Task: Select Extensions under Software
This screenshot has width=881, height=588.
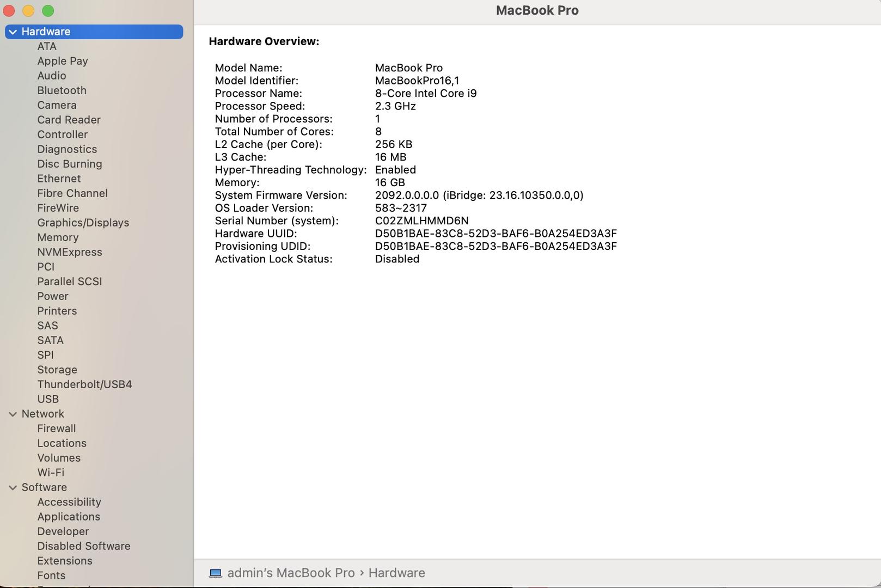Action: (x=64, y=561)
